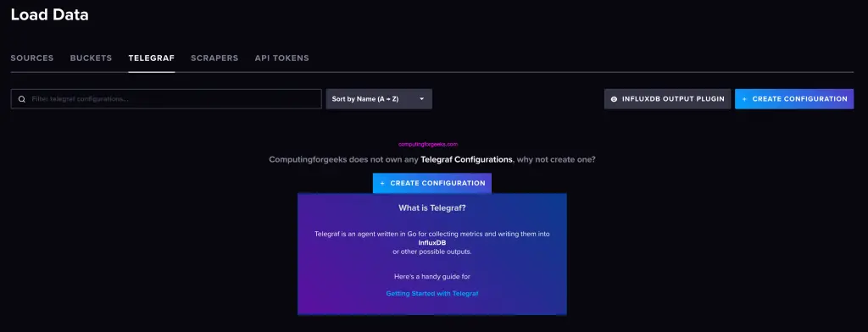Expand the sort dropdown caret arrow

(422, 99)
